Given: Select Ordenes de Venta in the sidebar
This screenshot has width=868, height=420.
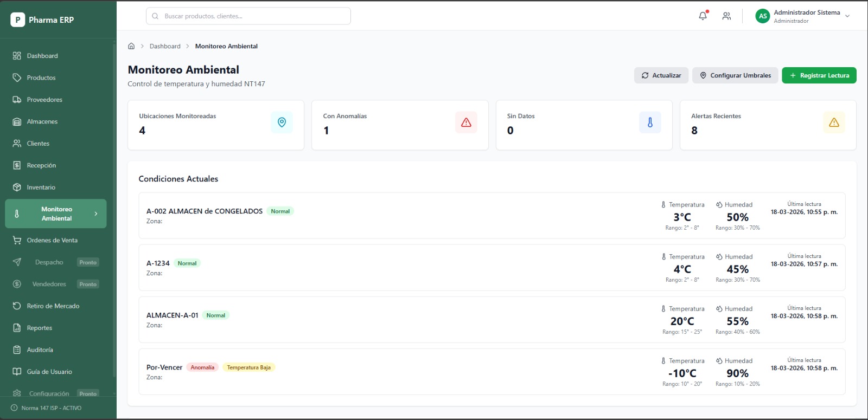Looking at the screenshot, I should [52, 240].
